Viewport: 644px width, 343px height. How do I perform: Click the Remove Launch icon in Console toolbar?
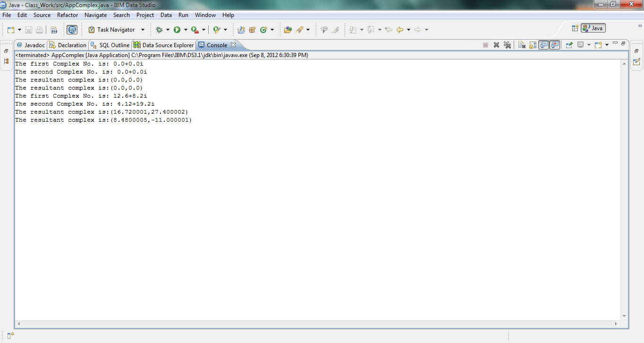(496, 45)
